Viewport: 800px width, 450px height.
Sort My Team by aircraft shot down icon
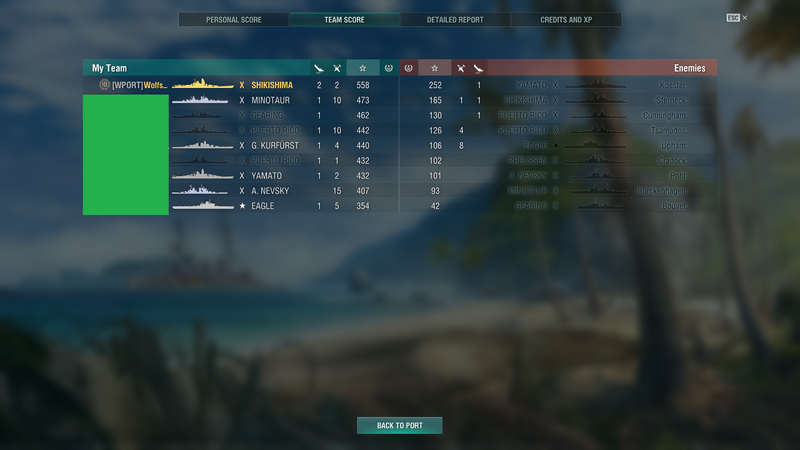[x=337, y=68]
